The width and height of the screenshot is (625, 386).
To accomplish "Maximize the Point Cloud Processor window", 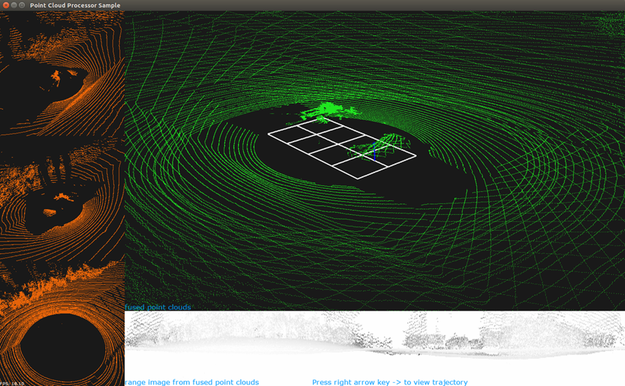I will pyautogui.click(x=22, y=5).
